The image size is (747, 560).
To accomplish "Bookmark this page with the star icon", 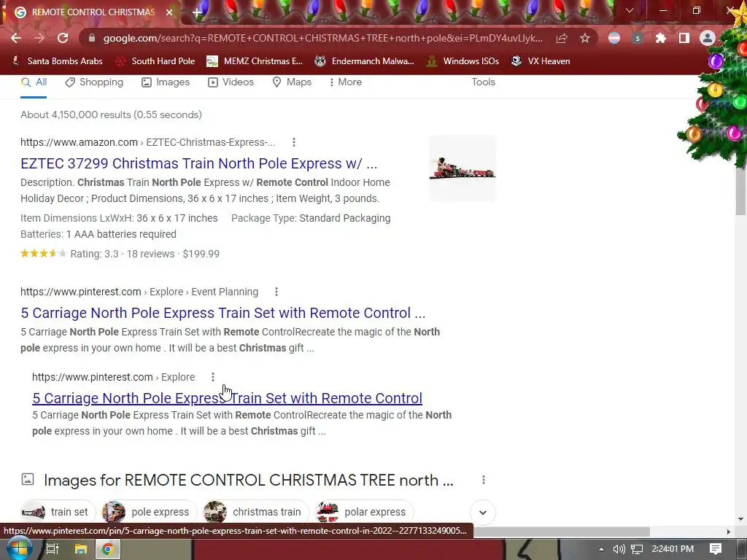I will tap(585, 38).
